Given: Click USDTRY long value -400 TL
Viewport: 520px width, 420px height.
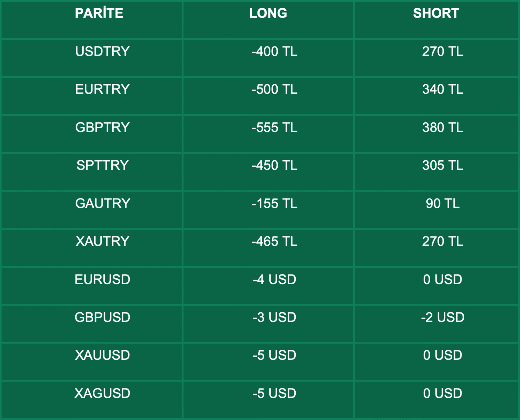Looking at the screenshot, I should click(274, 51).
